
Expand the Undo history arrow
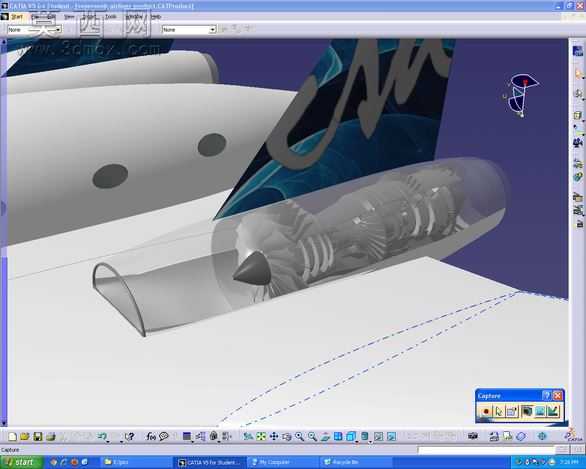pyautogui.click(x=108, y=441)
